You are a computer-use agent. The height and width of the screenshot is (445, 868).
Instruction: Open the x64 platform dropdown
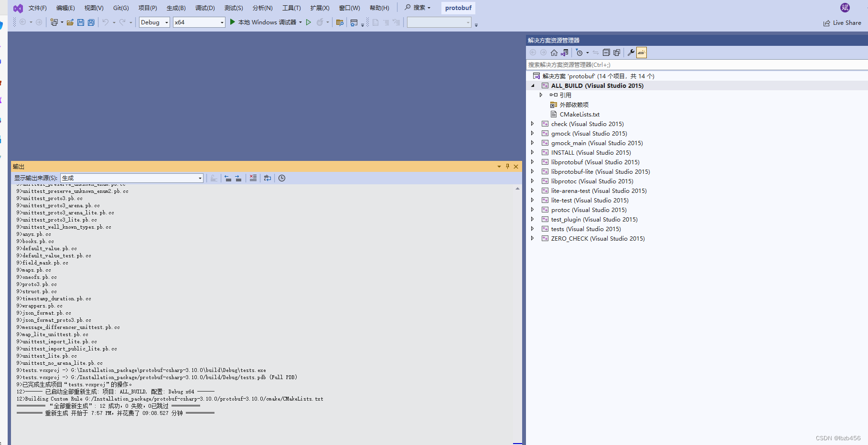pyautogui.click(x=199, y=22)
